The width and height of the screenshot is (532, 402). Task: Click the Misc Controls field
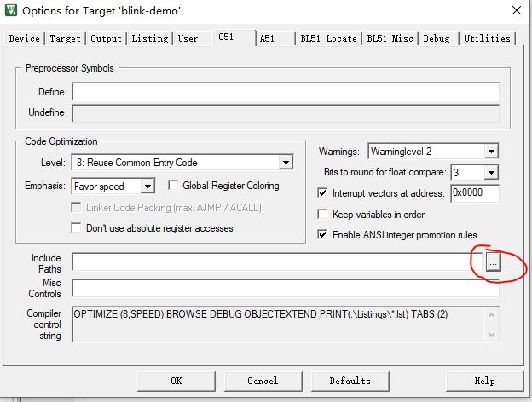point(286,288)
